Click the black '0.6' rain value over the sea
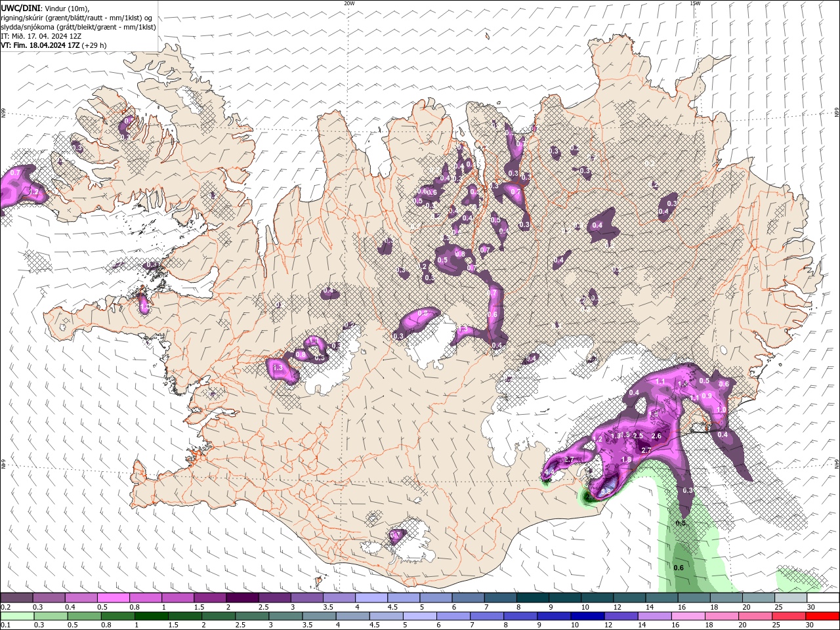The height and width of the screenshot is (630, 840). coord(679,568)
